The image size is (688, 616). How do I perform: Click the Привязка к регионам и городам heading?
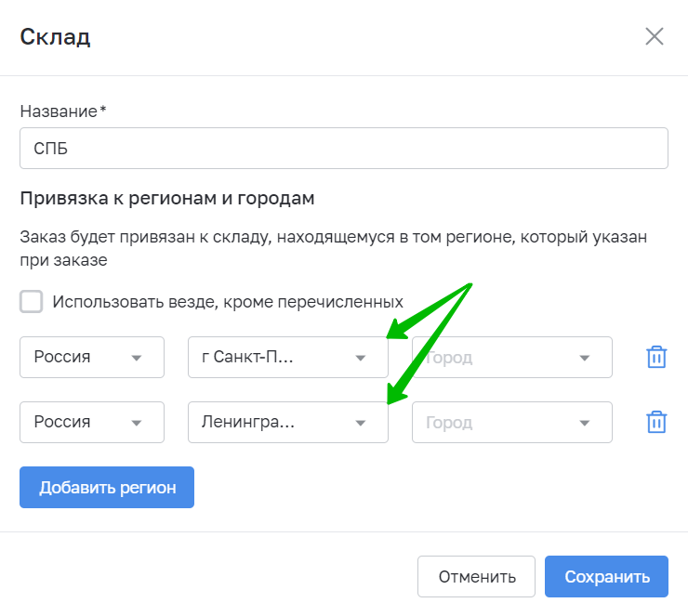point(167,198)
